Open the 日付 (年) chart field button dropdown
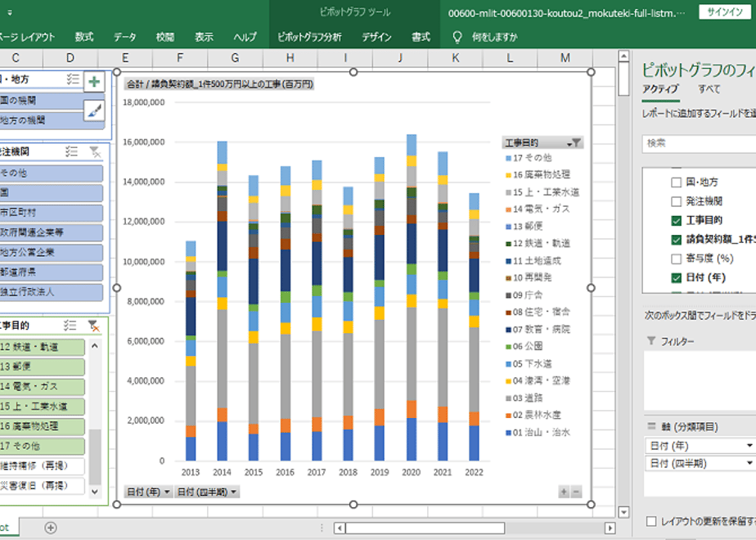 pyautogui.click(x=149, y=492)
